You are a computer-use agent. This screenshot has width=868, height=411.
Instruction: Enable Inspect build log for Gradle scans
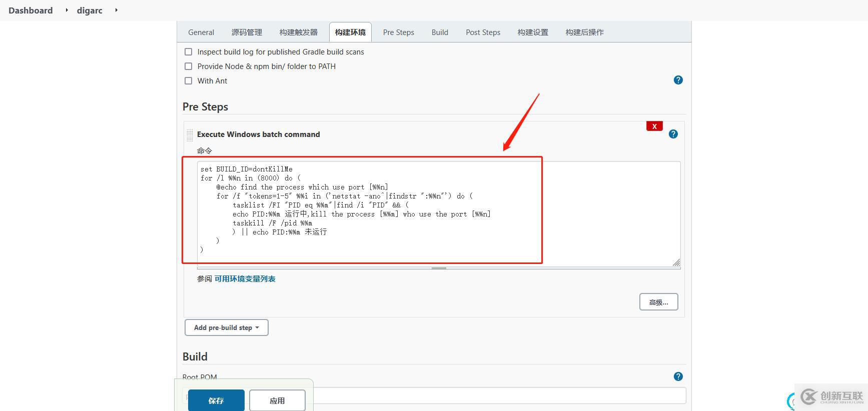(x=189, y=52)
